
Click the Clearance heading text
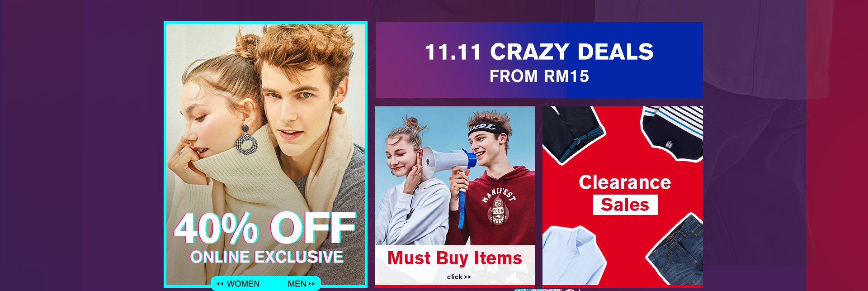click(x=625, y=182)
